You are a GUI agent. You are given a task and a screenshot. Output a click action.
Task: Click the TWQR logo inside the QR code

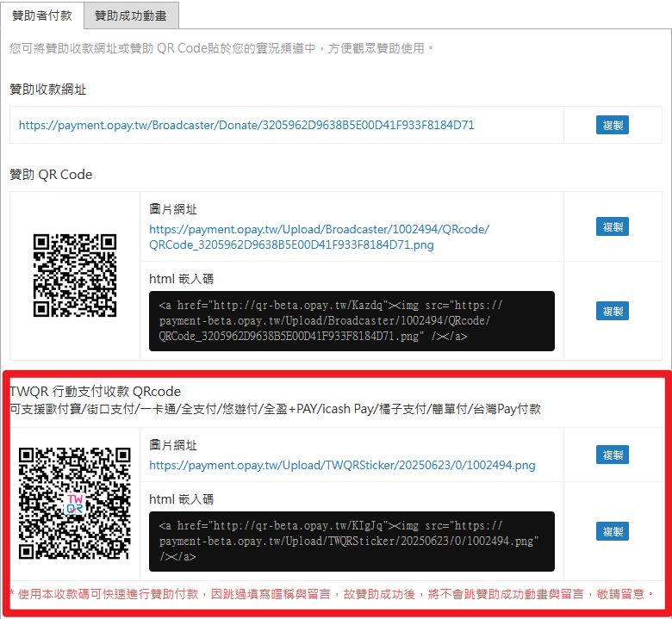click(75, 504)
